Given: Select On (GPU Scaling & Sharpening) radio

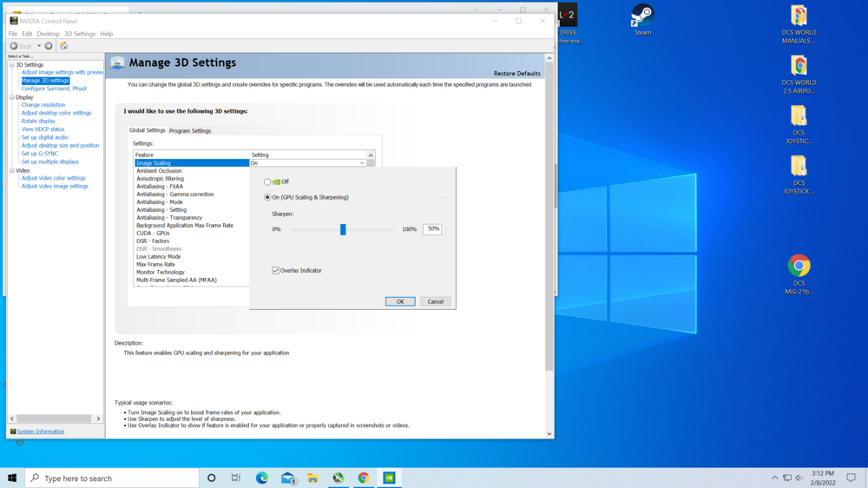Looking at the screenshot, I should pos(267,197).
